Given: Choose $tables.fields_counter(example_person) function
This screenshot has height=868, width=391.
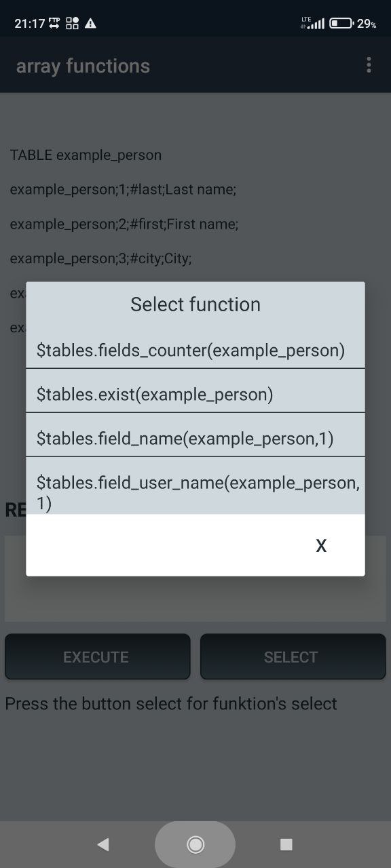Looking at the screenshot, I should tap(195, 350).
